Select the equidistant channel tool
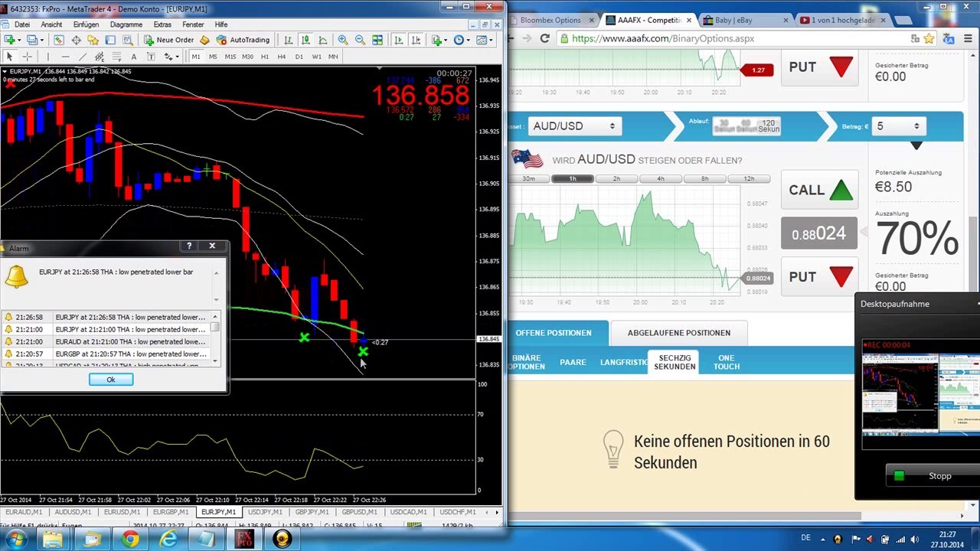 100,57
